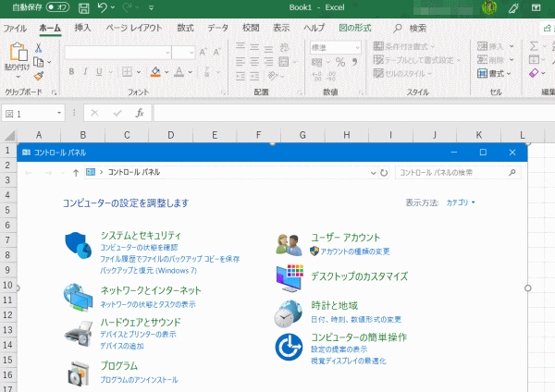Click accounting number format icon
The image size is (555, 392).
click(x=316, y=63)
